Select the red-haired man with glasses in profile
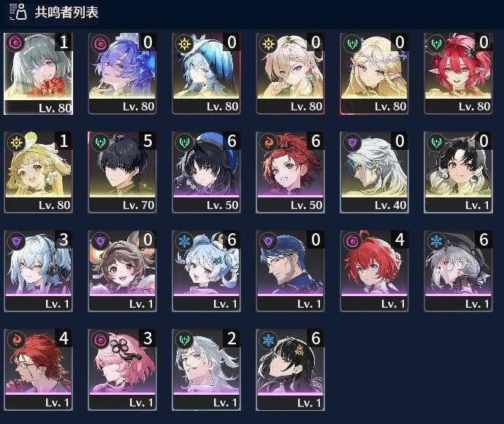 click(x=38, y=370)
